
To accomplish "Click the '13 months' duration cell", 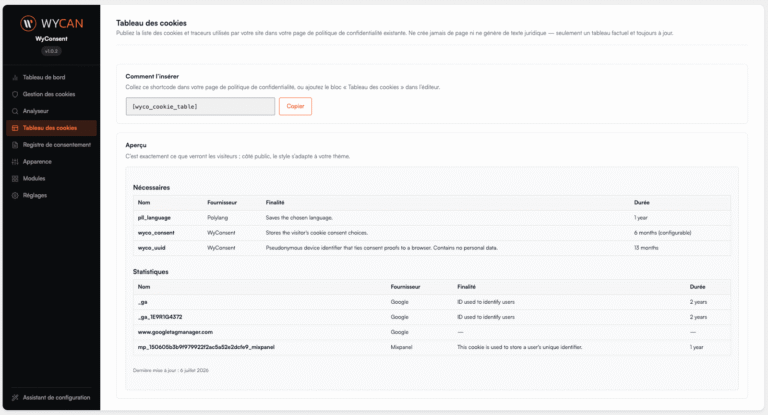I will [x=646, y=248].
